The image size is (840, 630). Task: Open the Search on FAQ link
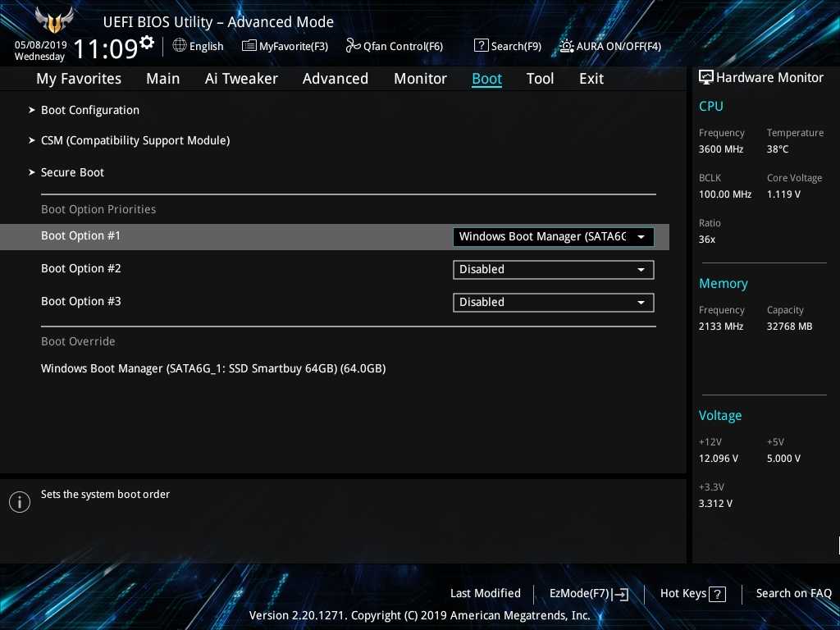(793, 593)
